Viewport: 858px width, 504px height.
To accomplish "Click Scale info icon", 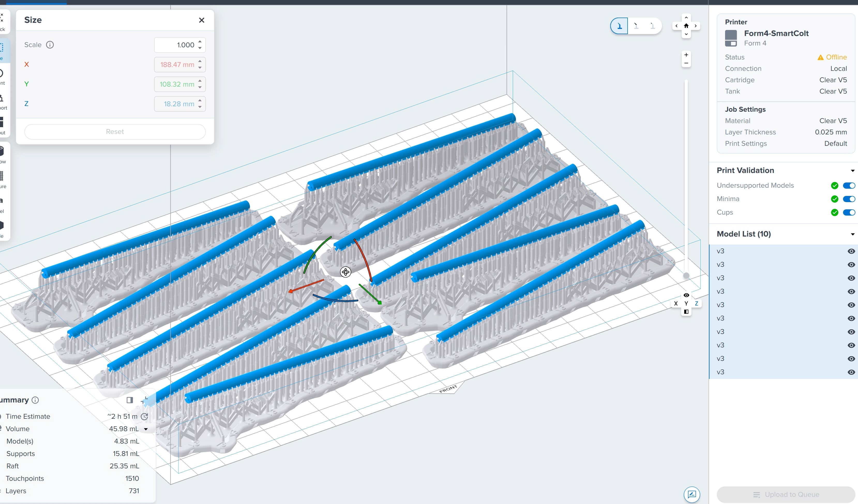I will pos(50,45).
